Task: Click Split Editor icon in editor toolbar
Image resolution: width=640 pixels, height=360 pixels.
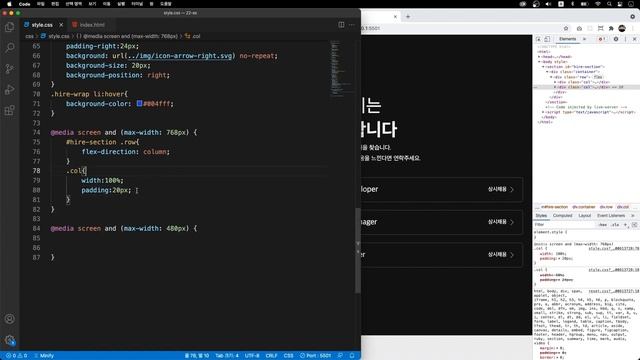Action: (x=341, y=24)
